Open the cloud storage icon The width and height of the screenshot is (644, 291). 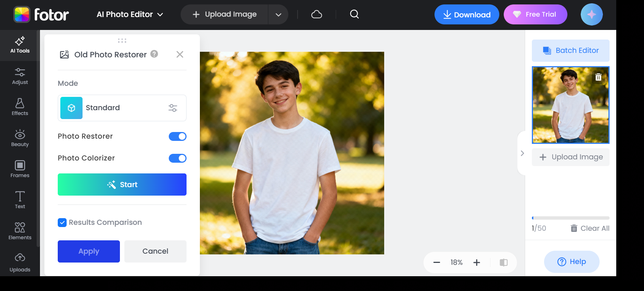[x=316, y=14]
